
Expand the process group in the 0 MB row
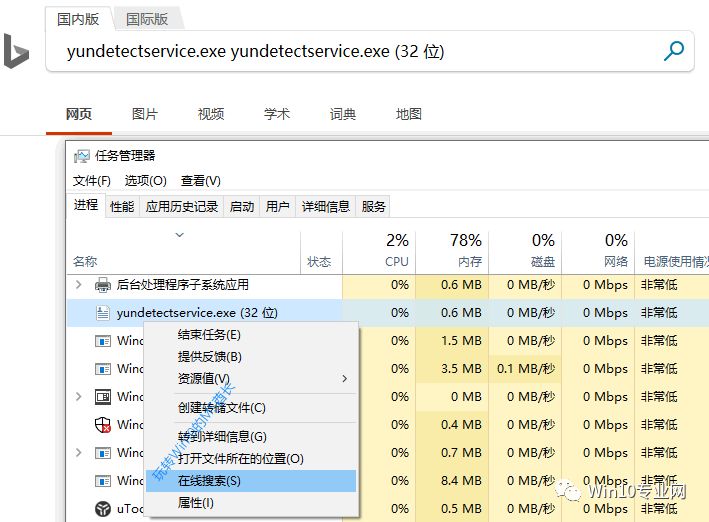pos(78,397)
